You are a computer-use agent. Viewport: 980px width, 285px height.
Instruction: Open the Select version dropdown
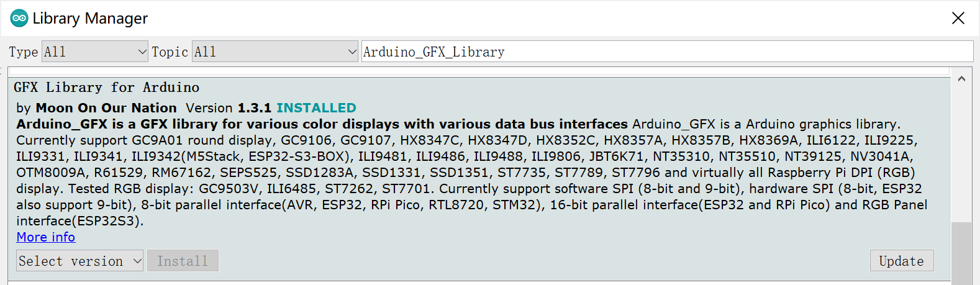pos(80,261)
